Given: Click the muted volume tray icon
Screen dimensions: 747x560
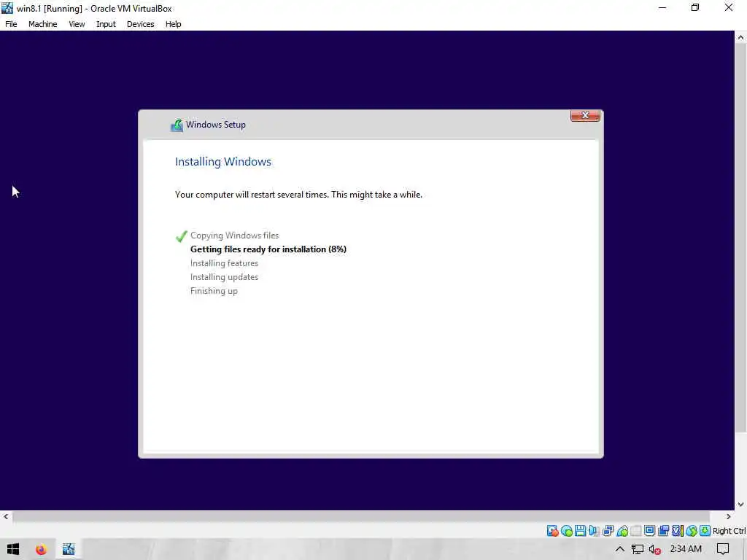Looking at the screenshot, I should [654, 550].
